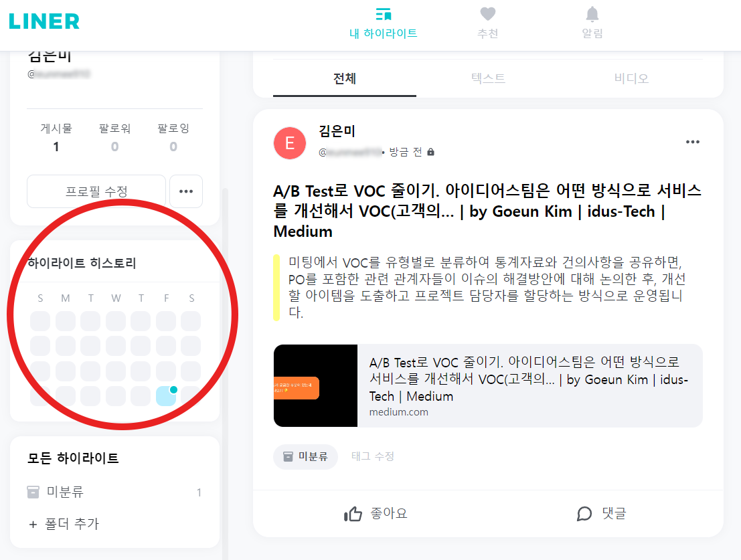The height and width of the screenshot is (560, 741).
Task: Click + 폴더 추가 to add folder
Action: 64,524
